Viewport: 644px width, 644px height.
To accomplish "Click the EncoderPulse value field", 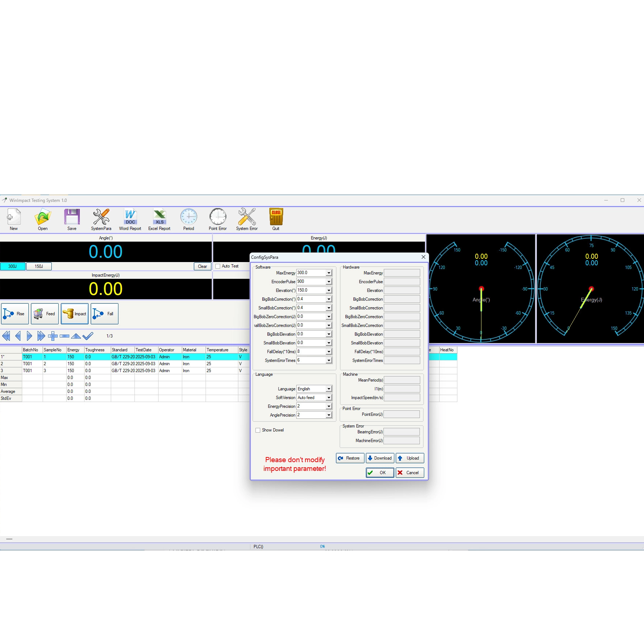I will pos(311,282).
